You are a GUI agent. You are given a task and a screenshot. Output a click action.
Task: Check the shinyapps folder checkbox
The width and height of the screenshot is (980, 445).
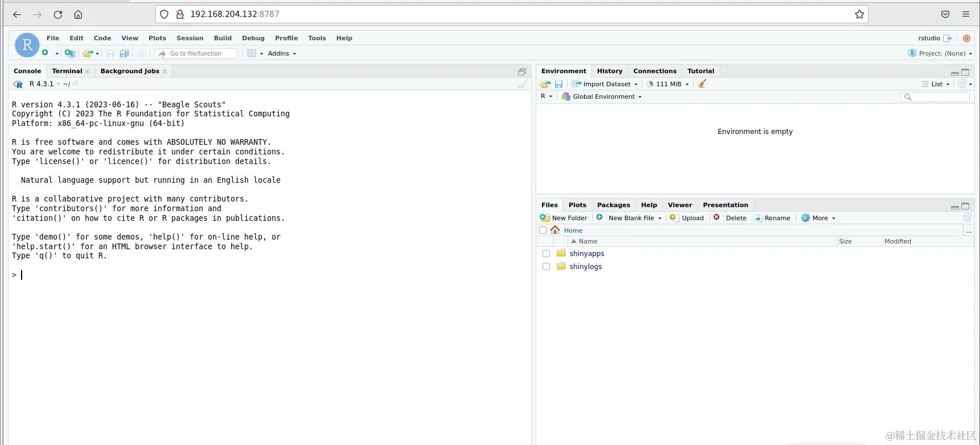click(546, 254)
